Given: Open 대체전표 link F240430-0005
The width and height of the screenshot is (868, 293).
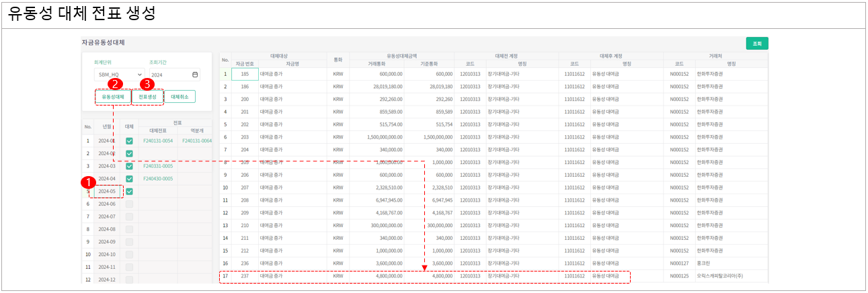Looking at the screenshot, I should [158, 179].
